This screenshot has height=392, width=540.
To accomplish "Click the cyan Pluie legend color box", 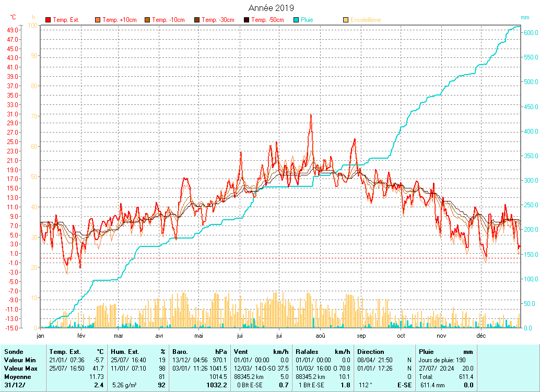I will [x=296, y=20].
